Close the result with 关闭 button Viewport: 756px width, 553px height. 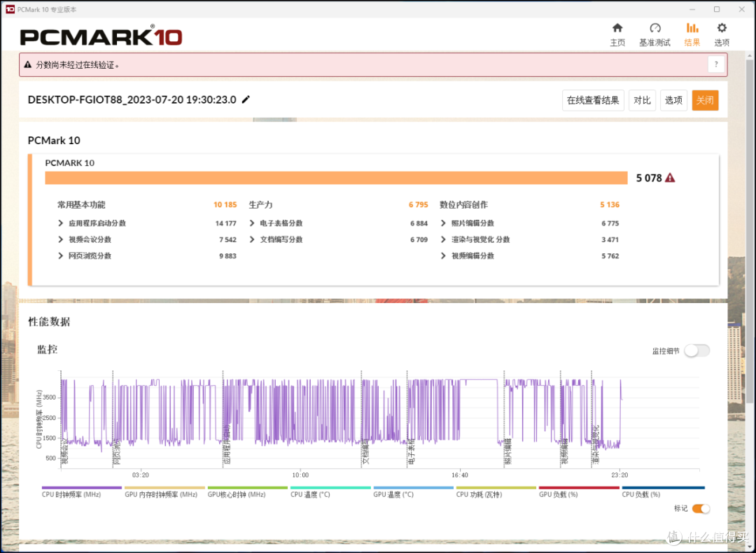pos(705,100)
